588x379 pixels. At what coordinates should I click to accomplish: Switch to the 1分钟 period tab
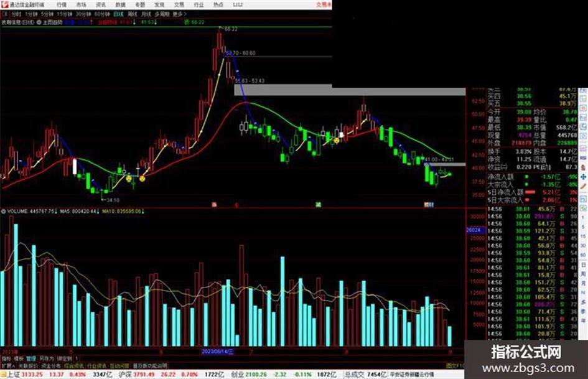32,14
